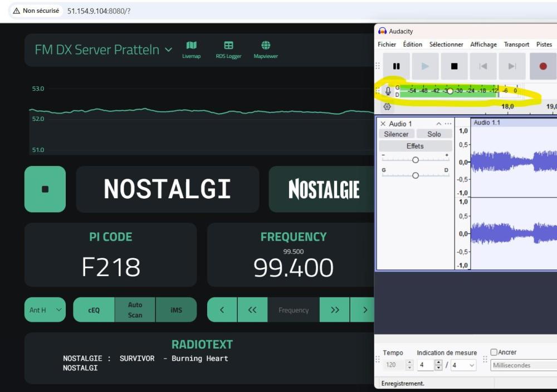
Task: Click the Frequency input field
Action: pyautogui.click(x=294, y=310)
